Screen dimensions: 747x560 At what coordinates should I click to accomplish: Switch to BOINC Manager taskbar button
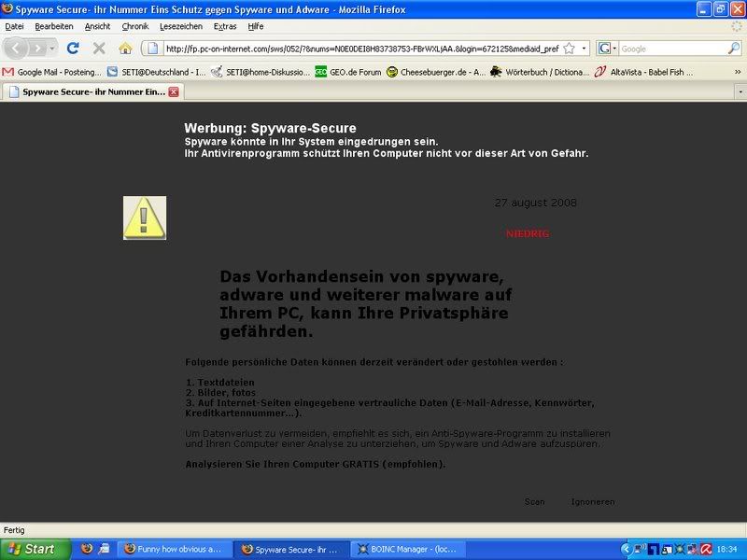(410, 549)
